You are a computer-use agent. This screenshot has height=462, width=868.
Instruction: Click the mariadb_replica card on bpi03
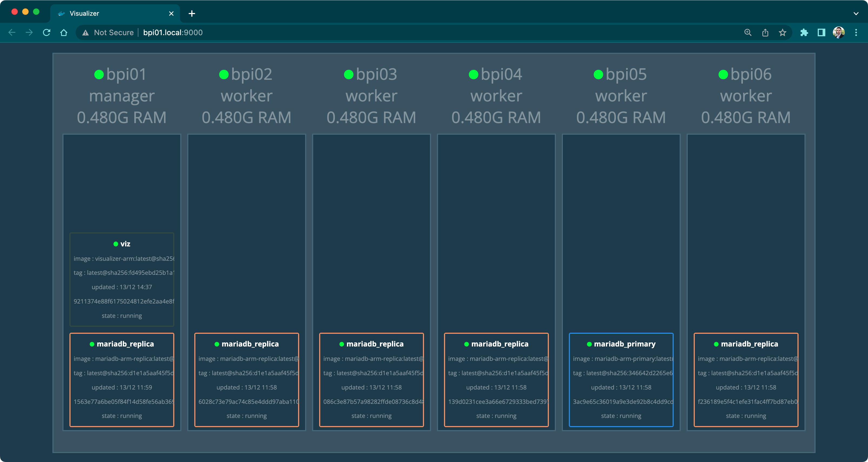(x=371, y=380)
